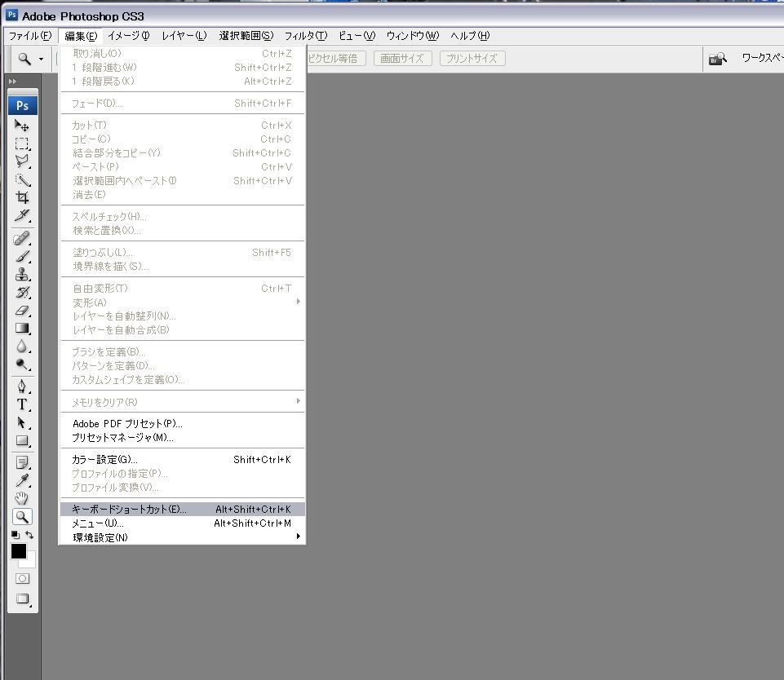Open the ウィンドウ(W) menu
Screen dimensions: 784x680
pos(413,36)
